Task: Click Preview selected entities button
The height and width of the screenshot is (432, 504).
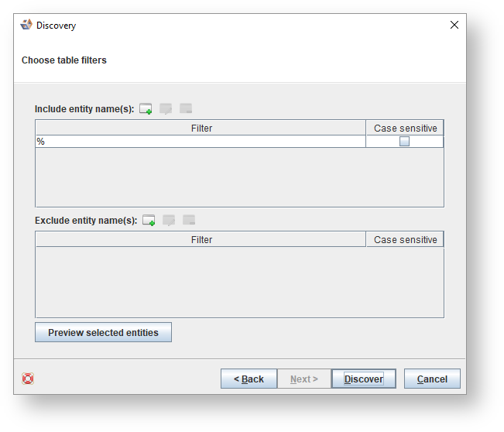Action: pyautogui.click(x=103, y=332)
